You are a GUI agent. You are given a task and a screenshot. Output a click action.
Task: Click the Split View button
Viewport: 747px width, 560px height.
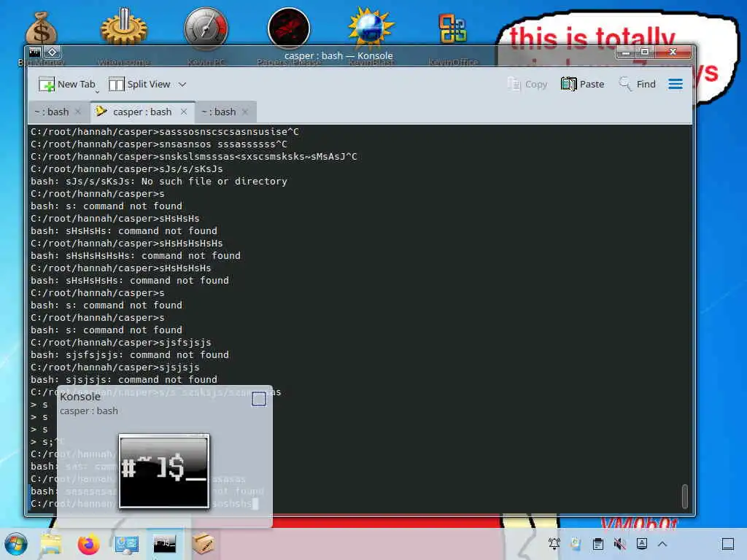click(x=139, y=85)
